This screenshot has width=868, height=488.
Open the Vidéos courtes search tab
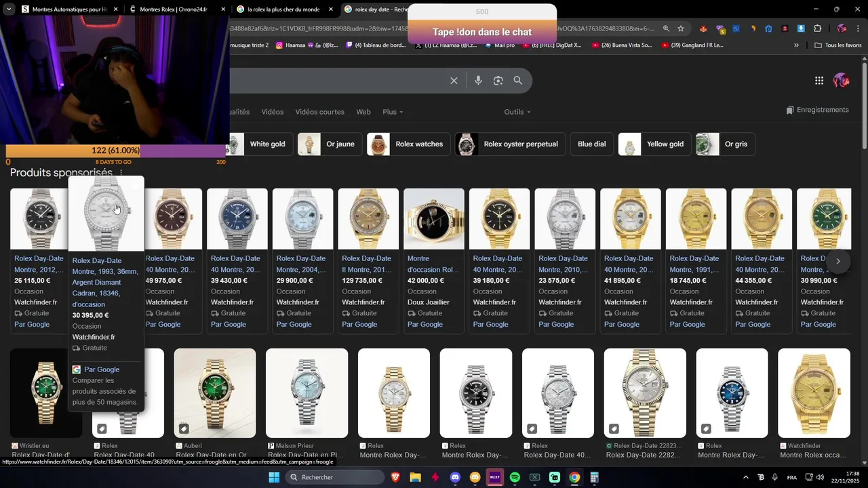pos(319,112)
